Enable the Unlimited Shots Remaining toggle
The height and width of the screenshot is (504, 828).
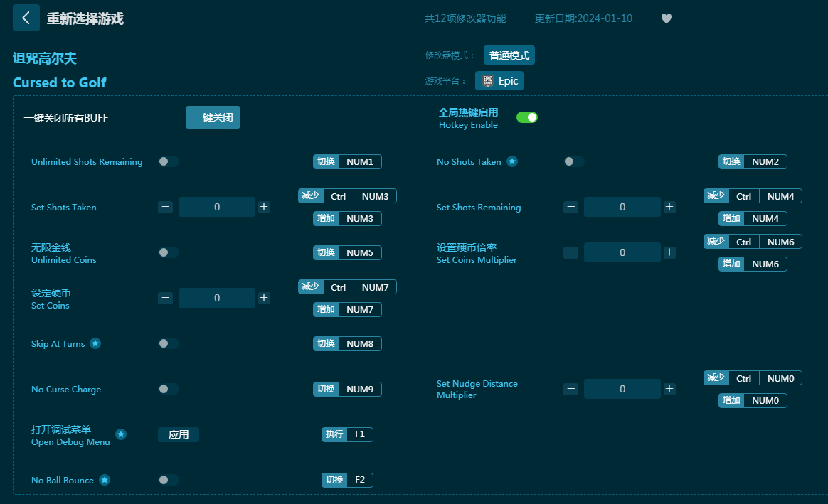coord(169,161)
